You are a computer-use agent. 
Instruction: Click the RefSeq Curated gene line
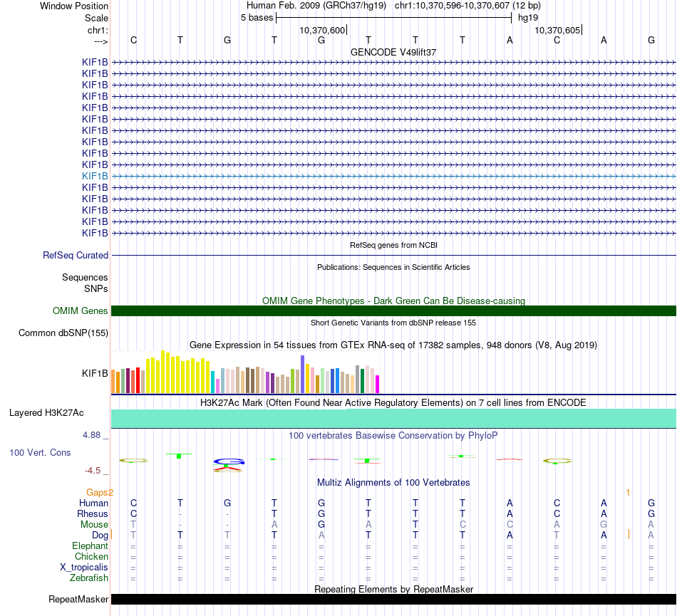tap(393, 256)
